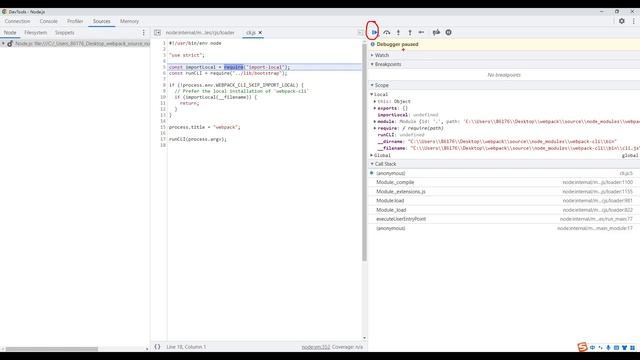Select the top (anonymous) cli.js:5 call frame

coord(504,173)
